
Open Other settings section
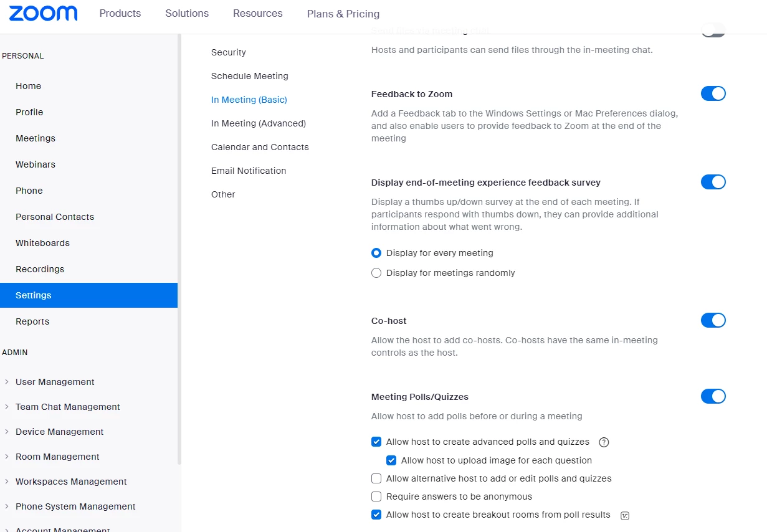pyautogui.click(x=223, y=194)
